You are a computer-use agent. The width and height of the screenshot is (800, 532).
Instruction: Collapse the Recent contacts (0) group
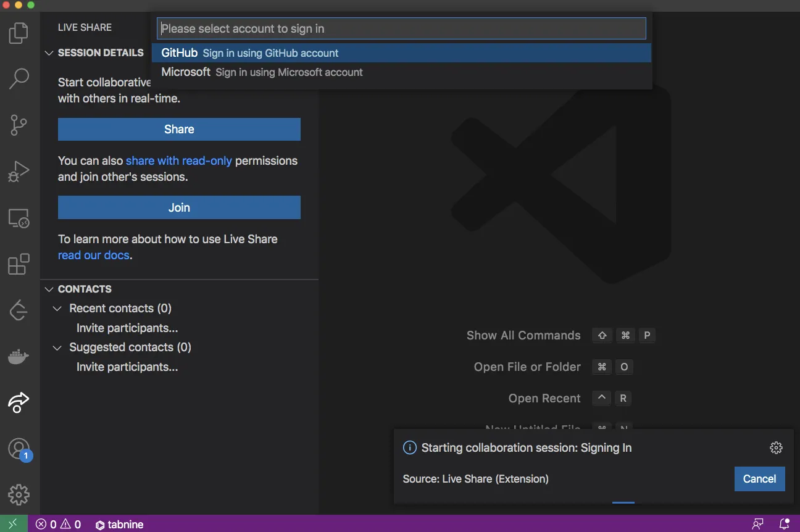[x=114, y=308]
